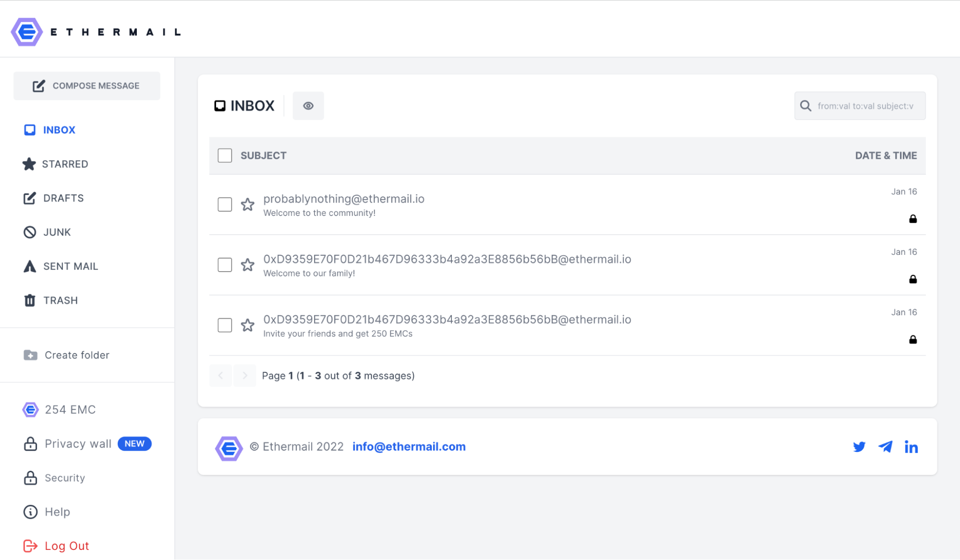
Task: Click the Twitter icon in footer
Action: pos(859,447)
